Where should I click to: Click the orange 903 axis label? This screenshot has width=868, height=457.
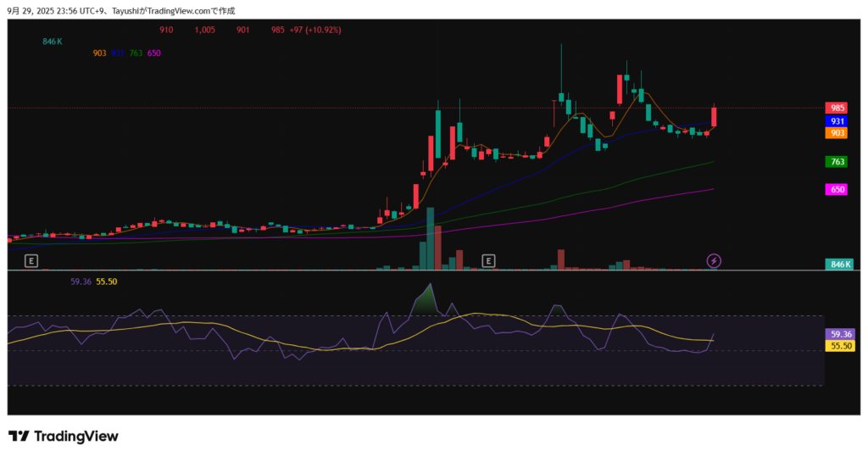[837, 133]
